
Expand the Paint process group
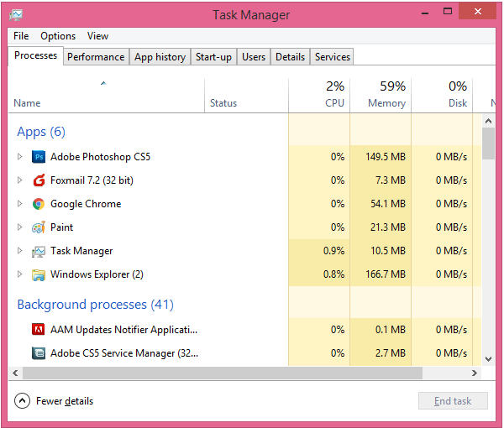(x=19, y=227)
